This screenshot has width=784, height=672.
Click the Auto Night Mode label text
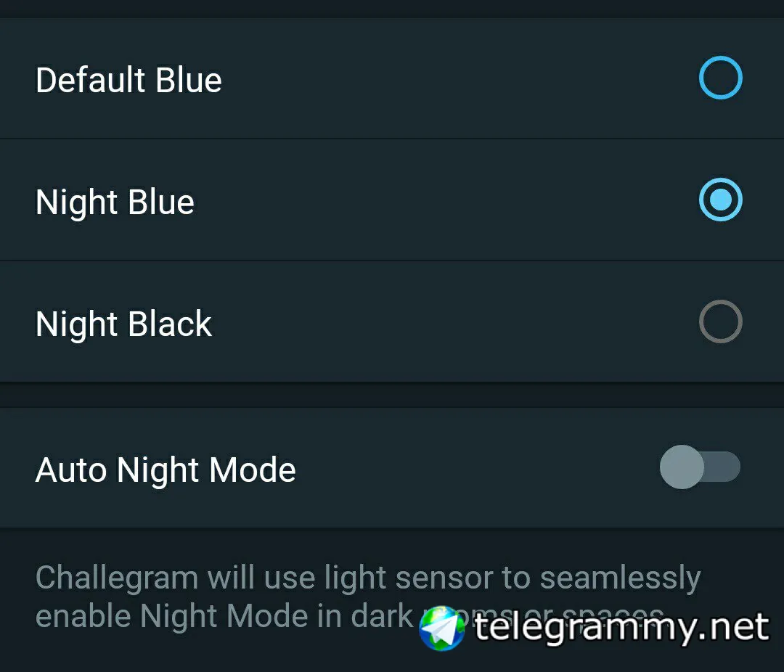point(166,470)
